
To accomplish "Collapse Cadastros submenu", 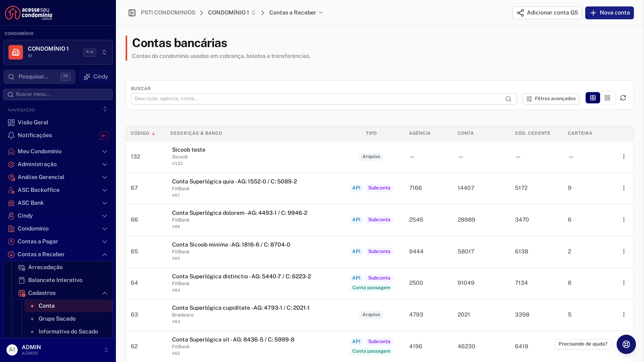I will click(x=63, y=293).
